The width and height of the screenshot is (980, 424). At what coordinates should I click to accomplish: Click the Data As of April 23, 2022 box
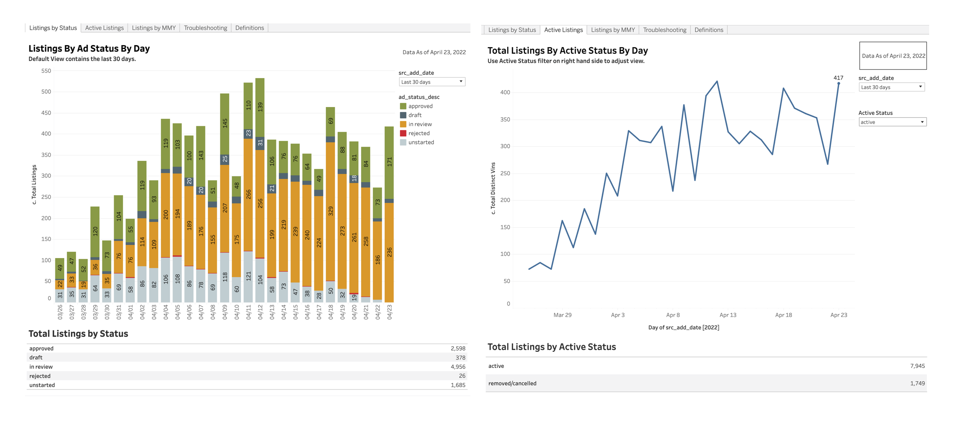pyautogui.click(x=893, y=56)
